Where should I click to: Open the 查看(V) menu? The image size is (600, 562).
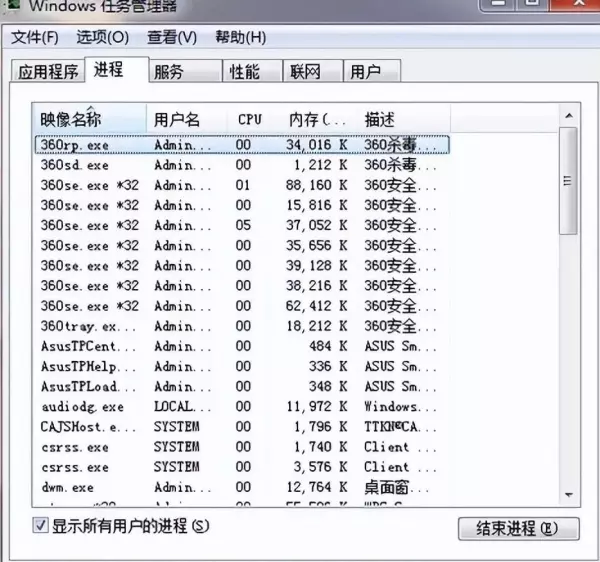pyautogui.click(x=172, y=37)
